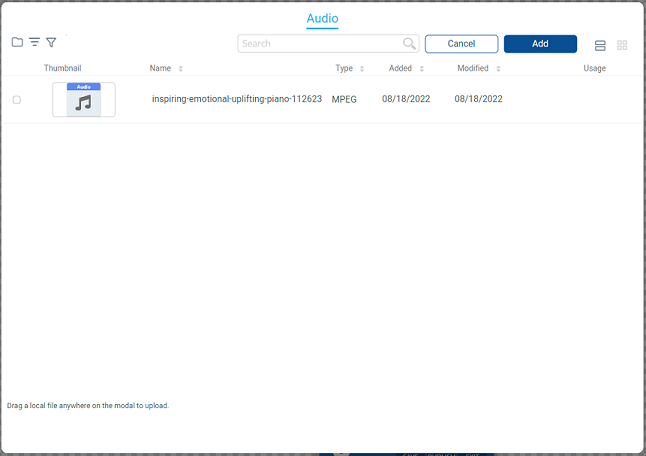
Task: Click the sort lines icon
Action: click(34, 42)
